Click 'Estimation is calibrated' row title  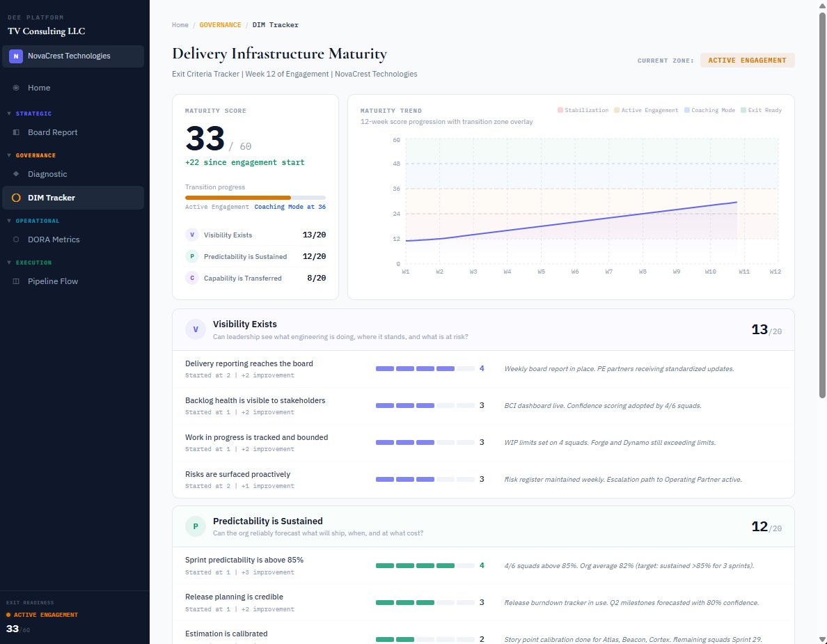click(226, 634)
